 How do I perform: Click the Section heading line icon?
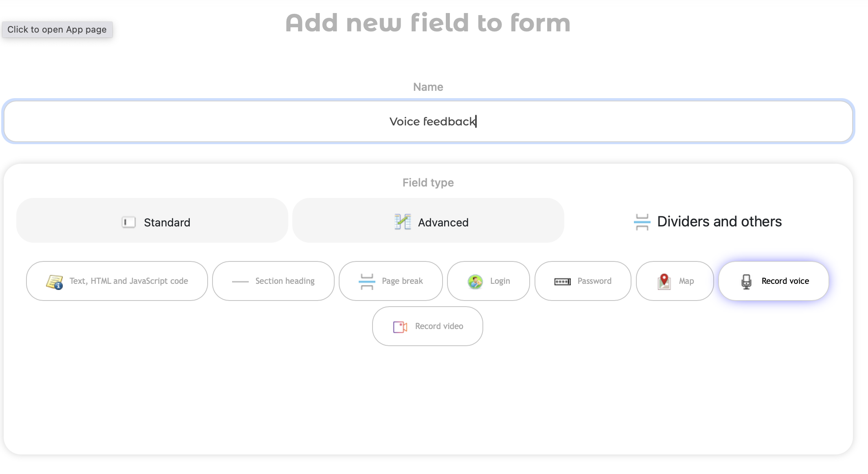pos(240,281)
